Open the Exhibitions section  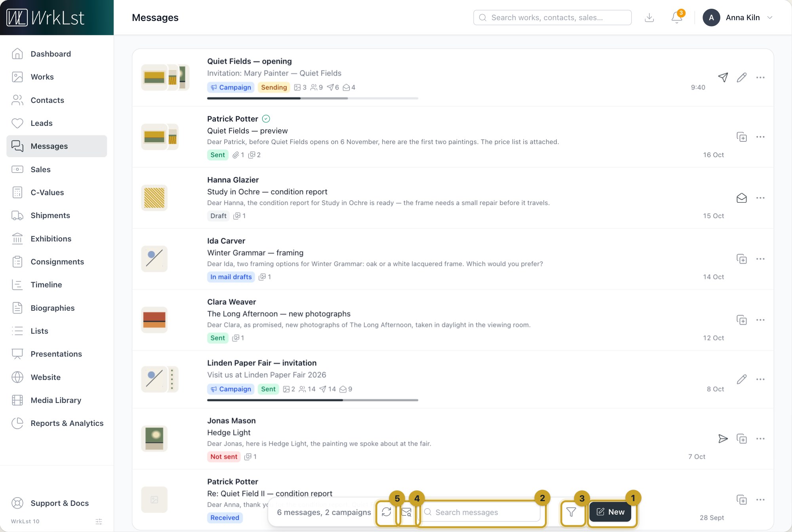pyautogui.click(x=57, y=239)
